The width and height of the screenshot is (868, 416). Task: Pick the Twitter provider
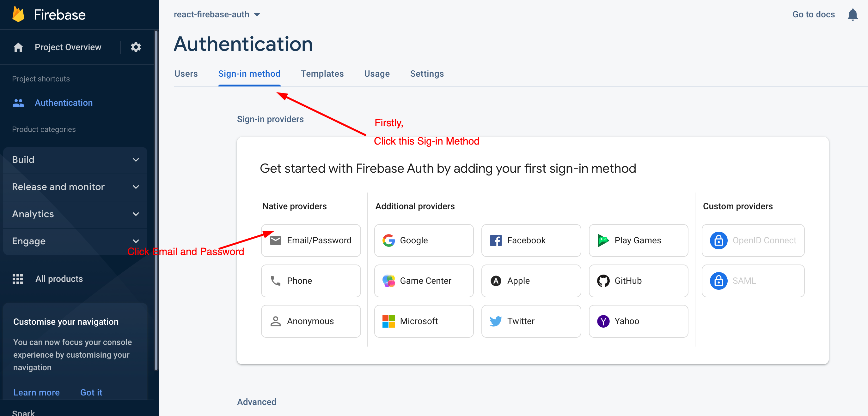(x=531, y=321)
